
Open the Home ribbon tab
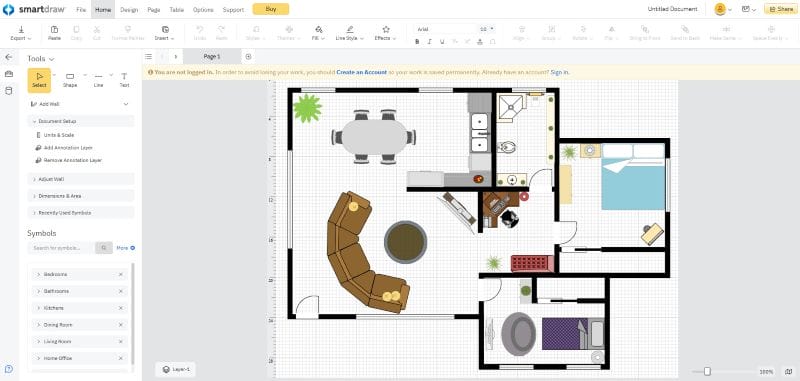[103, 10]
